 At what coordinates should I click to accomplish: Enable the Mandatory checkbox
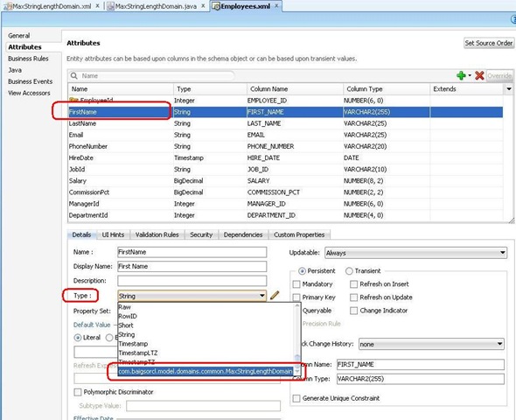(x=296, y=284)
